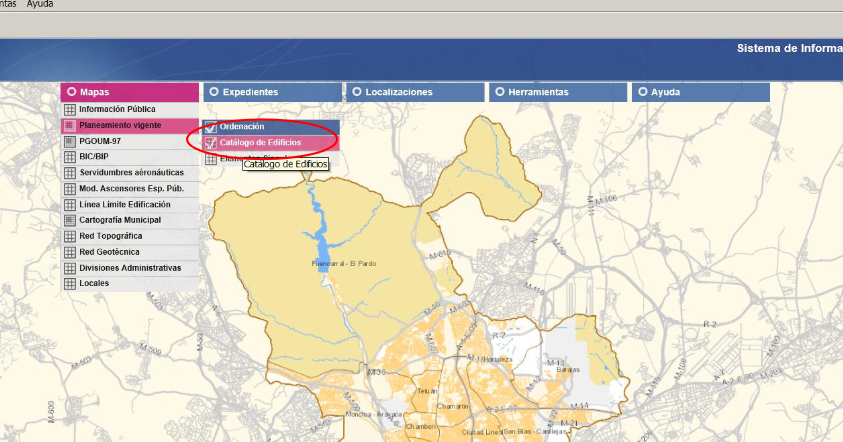
Task: Click the Red Topográfica grid icon
Action: pyautogui.click(x=69, y=236)
